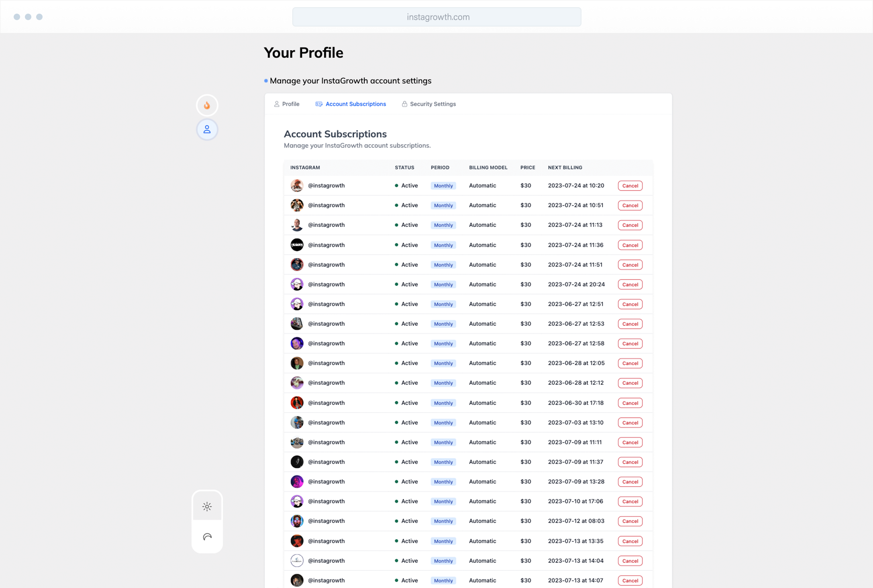Cancel subscription billing 2023-07-09 at 13:28
The image size is (873, 588).
pyautogui.click(x=630, y=482)
